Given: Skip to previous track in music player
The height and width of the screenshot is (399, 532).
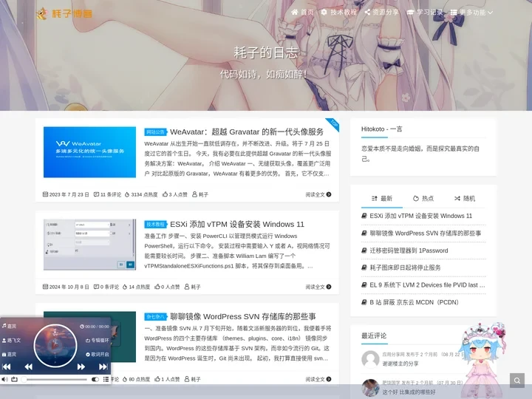Looking at the screenshot, I should 7,366.
